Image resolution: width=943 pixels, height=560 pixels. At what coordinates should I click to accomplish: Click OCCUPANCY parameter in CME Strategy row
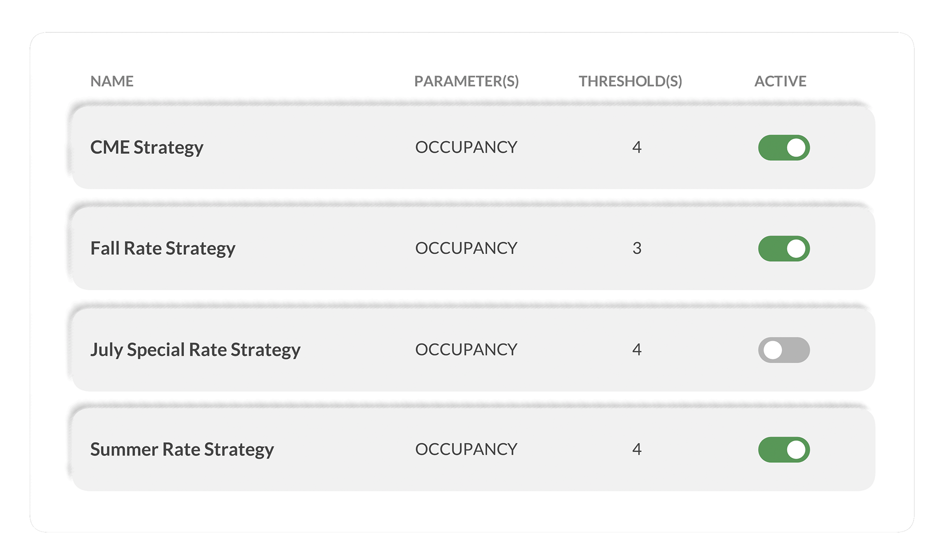point(466,147)
